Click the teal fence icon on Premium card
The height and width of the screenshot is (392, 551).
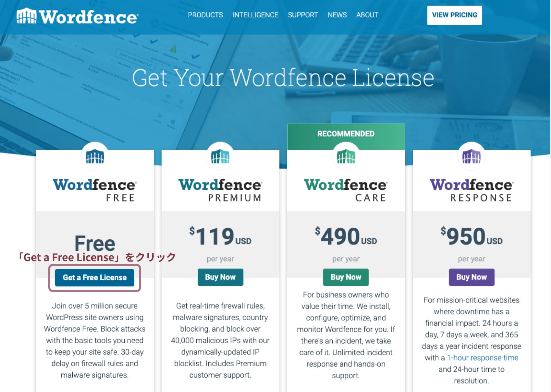[x=220, y=157]
